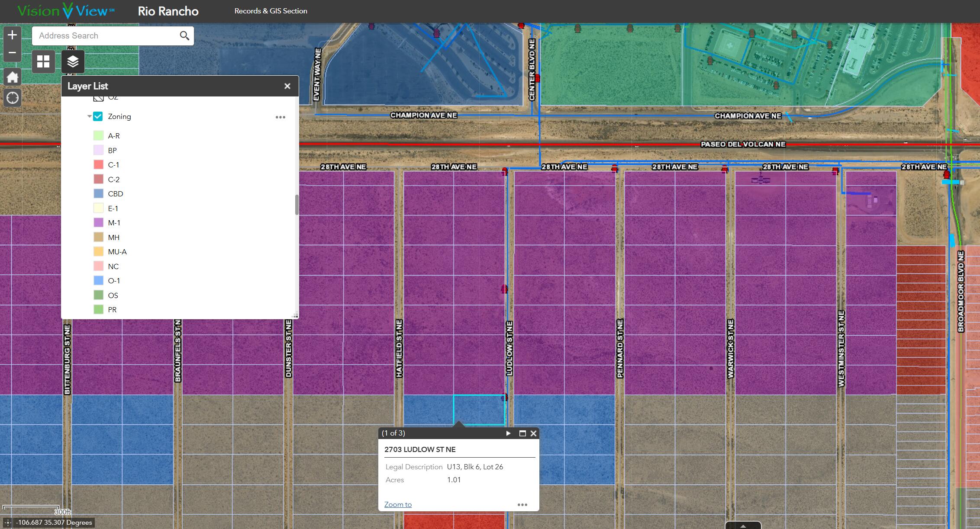This screenshot has height=529, width=980.
Task: Click the Zoom to link
Action: (398, 504)
